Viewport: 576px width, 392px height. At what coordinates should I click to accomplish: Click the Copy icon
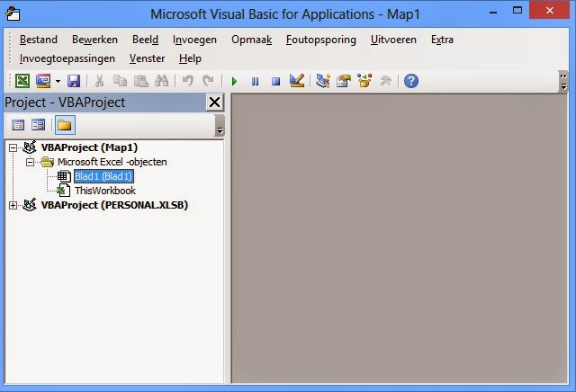120,81
